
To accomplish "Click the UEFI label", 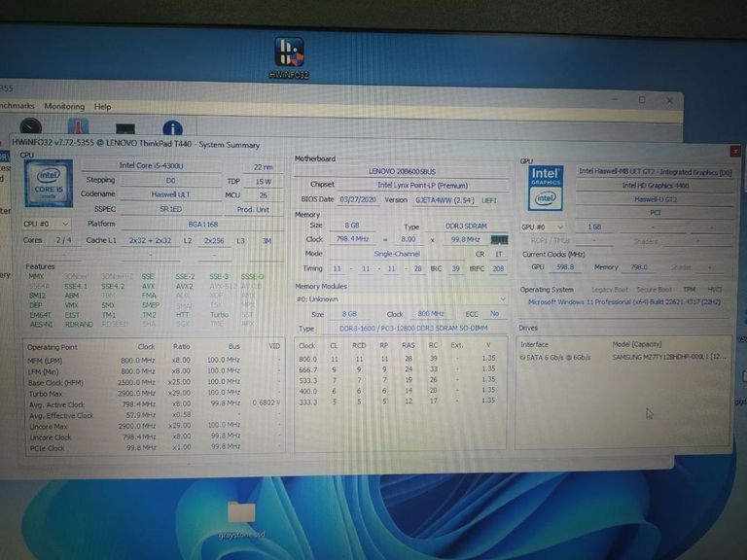I will [x=489, y=200].
